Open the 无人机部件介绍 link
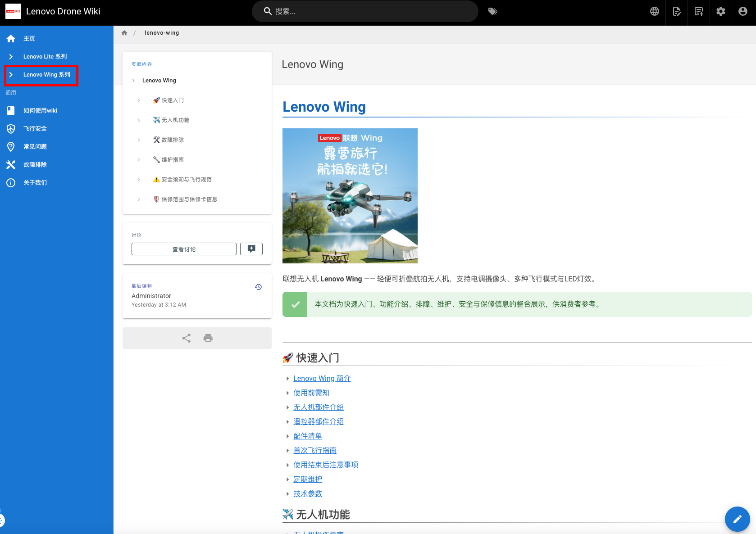 click(319, 407)
